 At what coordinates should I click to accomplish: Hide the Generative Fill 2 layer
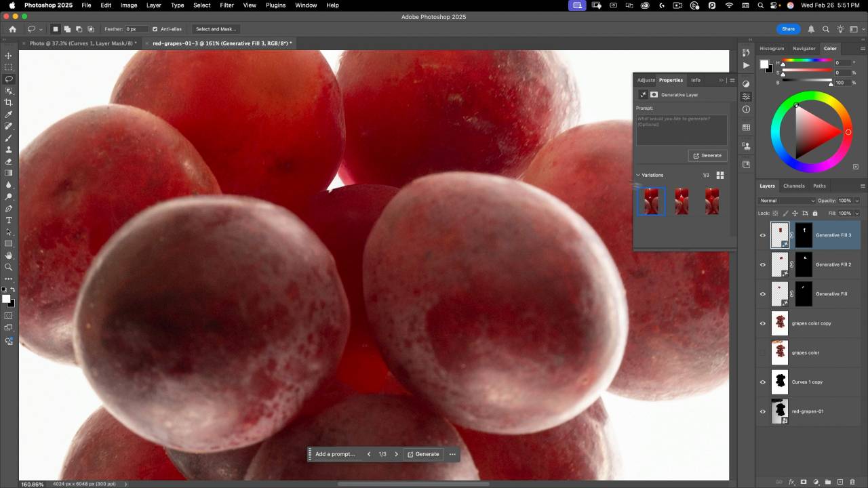tap(763, 265)
